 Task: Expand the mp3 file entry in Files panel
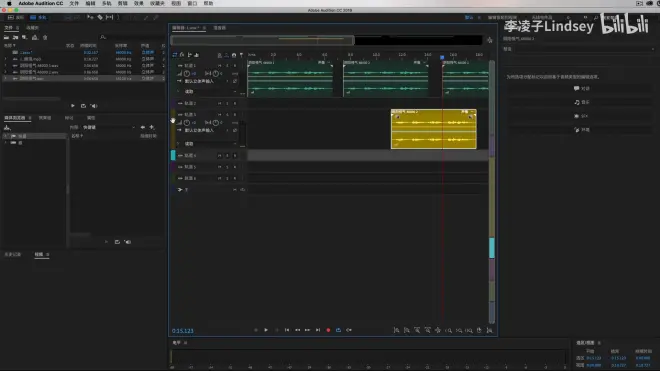click(5, 59)
